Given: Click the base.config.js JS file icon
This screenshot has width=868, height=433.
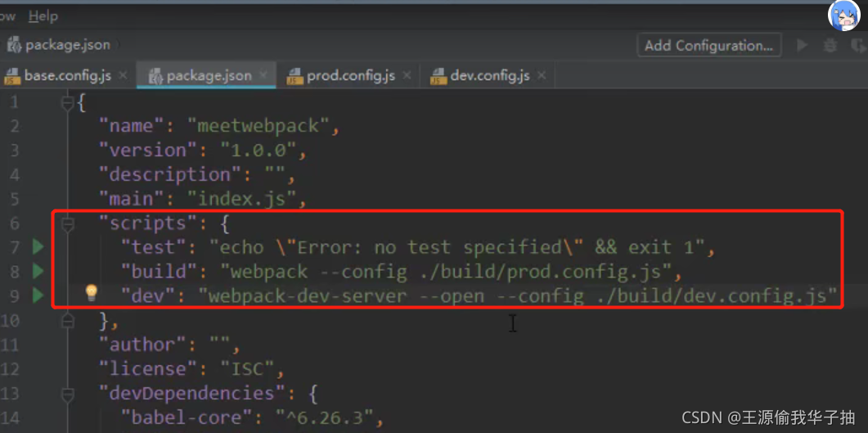Looking at the screenshot, I should click(x=12, y=76).
